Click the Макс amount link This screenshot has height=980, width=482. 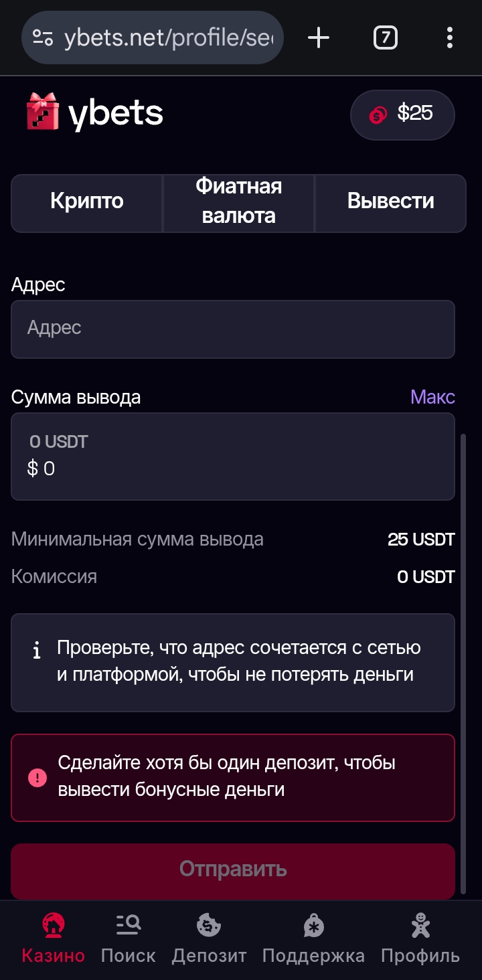point(432,397)
